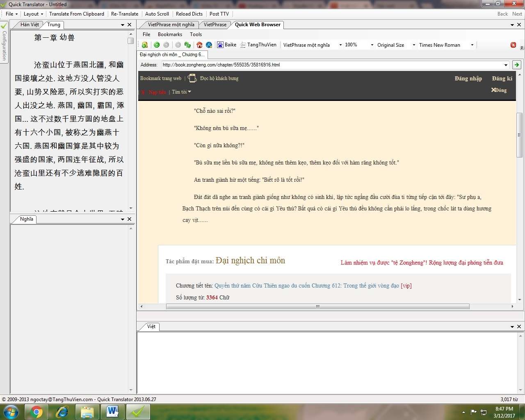
Task: Click the globe search icon in toolbar
Action: [x=209, y=45]
